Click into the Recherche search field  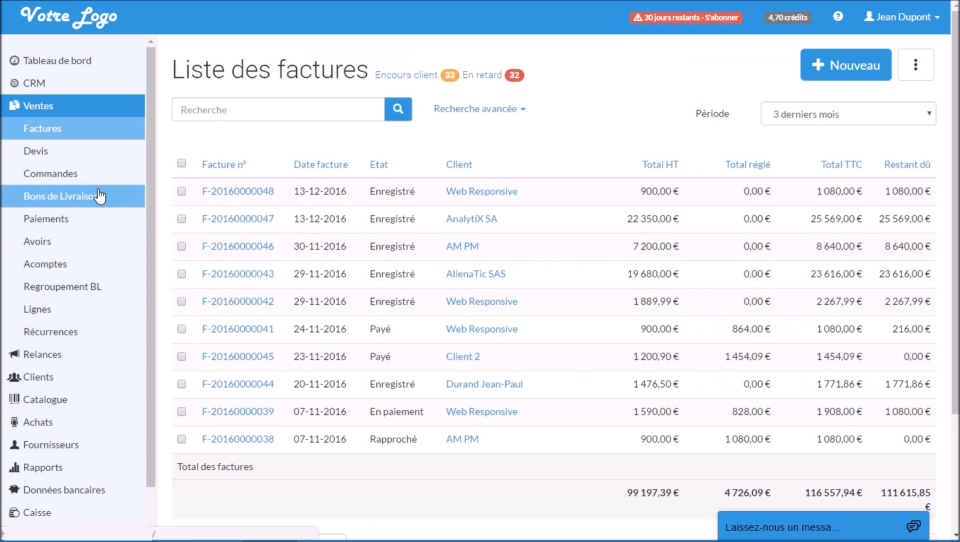tap(277, 109)
